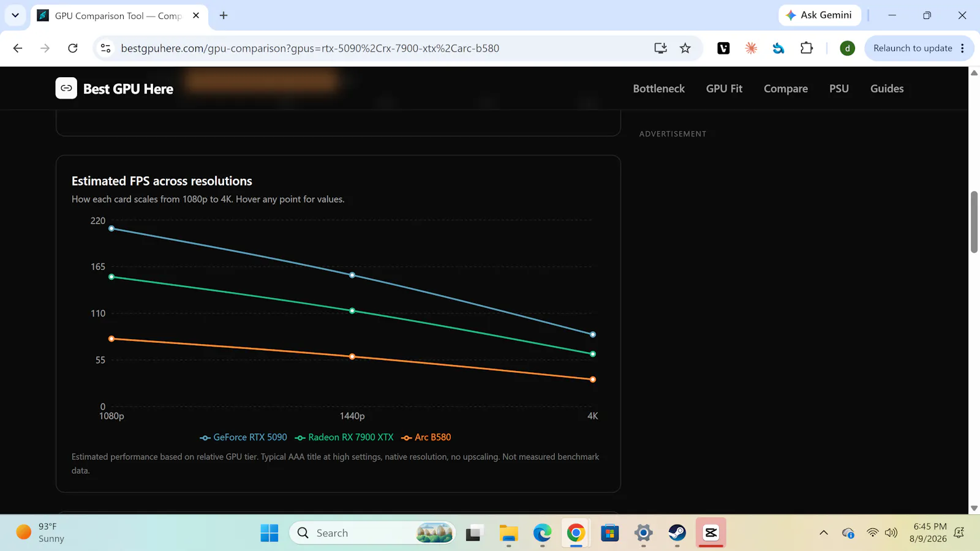Open Task View on the taskbar
The width and height of the screenshot is (980, 551).
473,533
